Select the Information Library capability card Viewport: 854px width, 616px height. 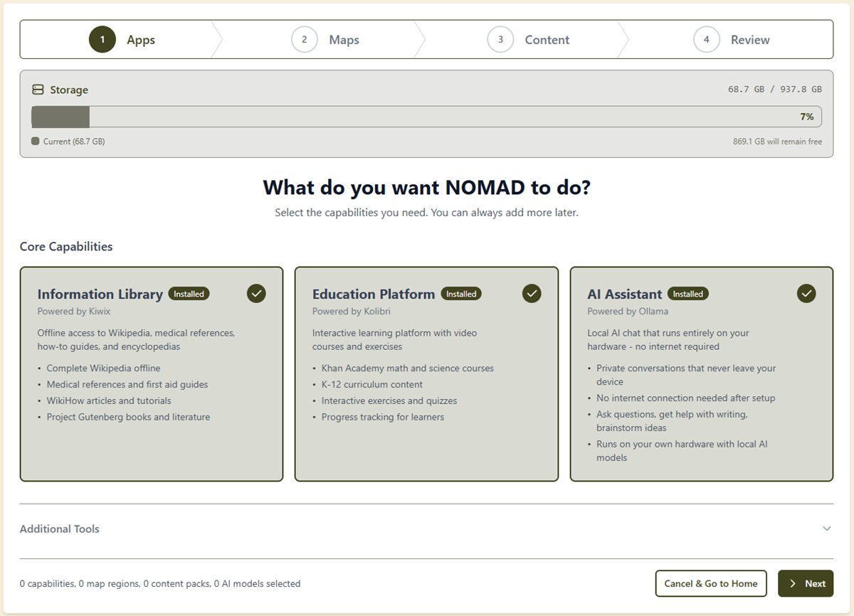(151, 373)
